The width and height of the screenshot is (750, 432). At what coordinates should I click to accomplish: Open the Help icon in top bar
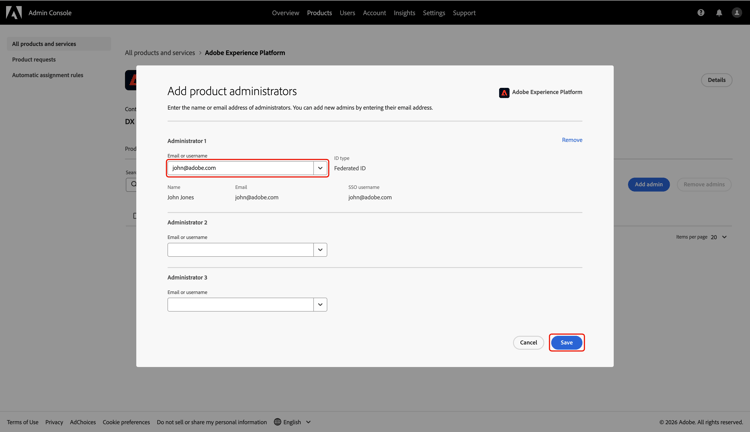click(701, 13)
